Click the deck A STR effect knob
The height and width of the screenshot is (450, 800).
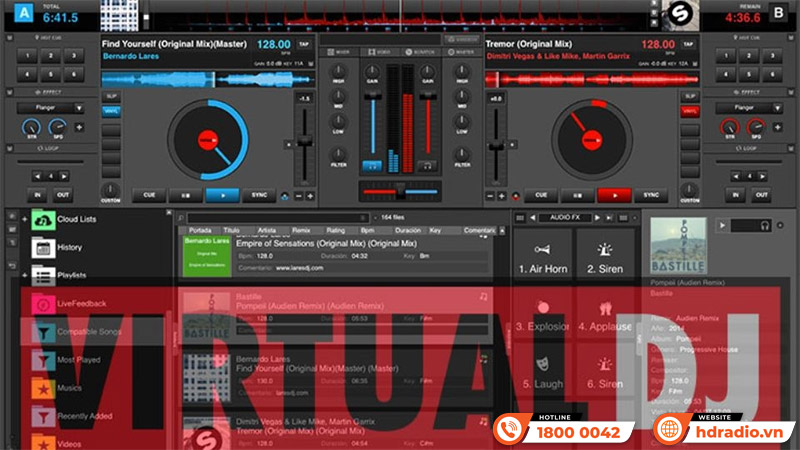pyautogui.click(x=32, y=126)
